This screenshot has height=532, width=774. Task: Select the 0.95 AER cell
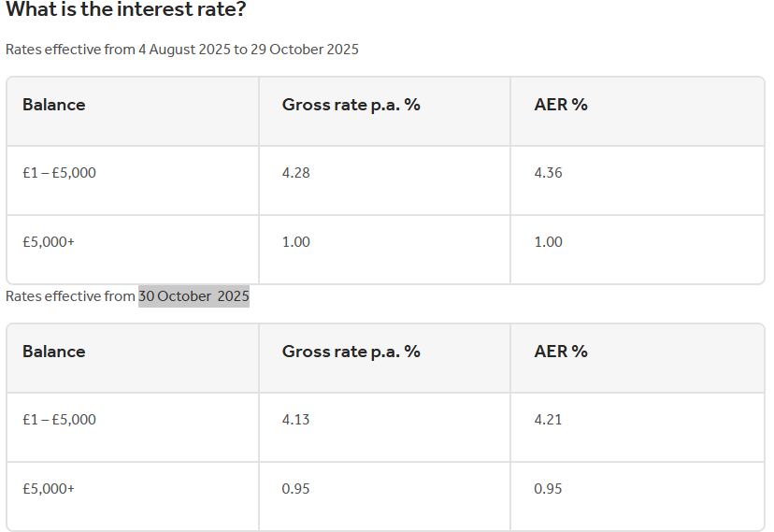(638, 496)
